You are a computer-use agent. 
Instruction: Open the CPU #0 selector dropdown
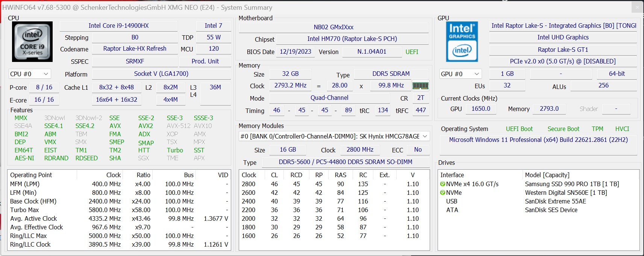point(29,74)
